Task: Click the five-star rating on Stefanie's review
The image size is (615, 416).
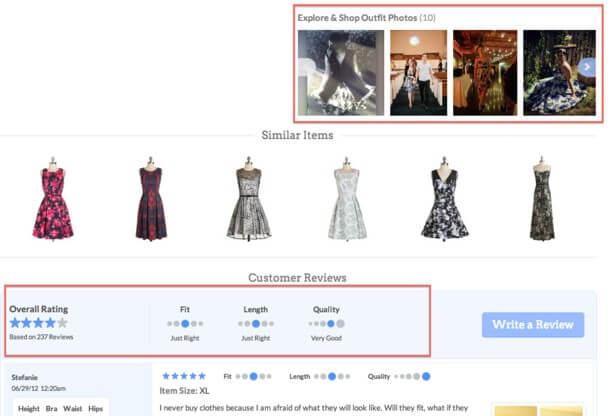Action: 181,376
